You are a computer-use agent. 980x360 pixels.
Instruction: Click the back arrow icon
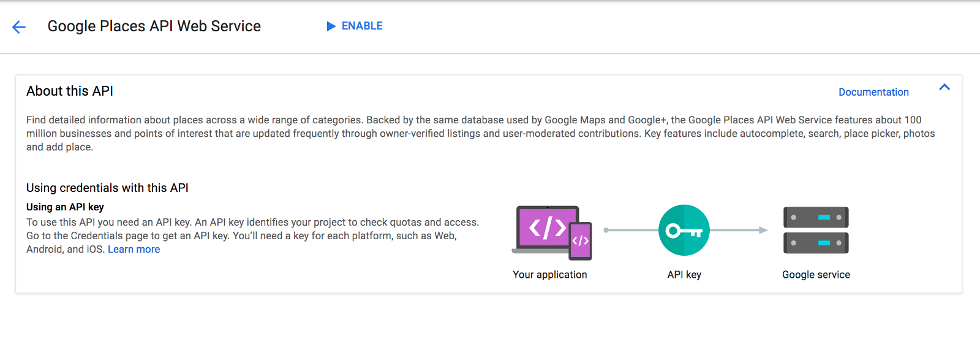pyautogui.click(x=19, y=27)
